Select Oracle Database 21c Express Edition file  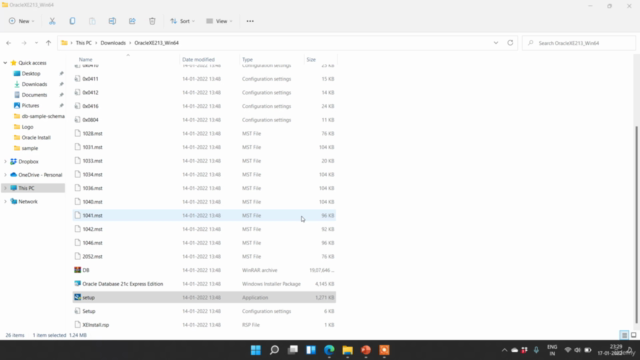pyautogui.click(x=204, y=284)
